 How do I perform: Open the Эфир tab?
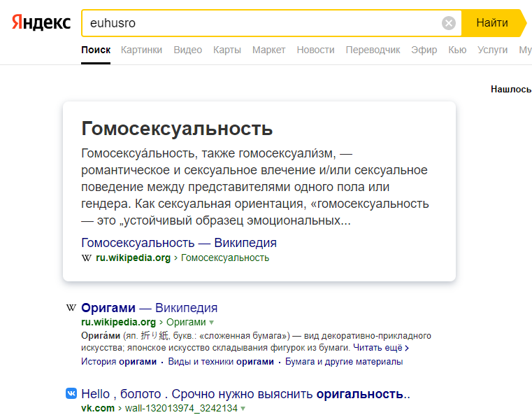(424, 50)
